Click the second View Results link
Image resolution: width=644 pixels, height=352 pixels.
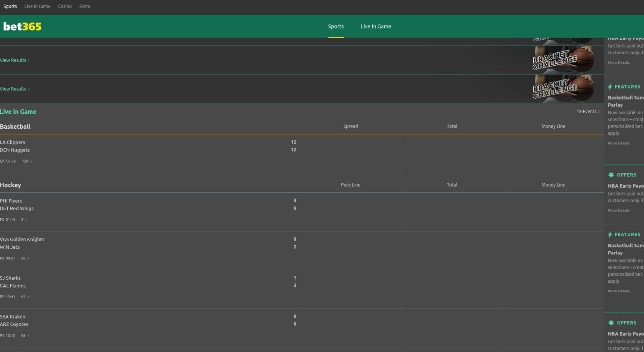coord(15,89)
